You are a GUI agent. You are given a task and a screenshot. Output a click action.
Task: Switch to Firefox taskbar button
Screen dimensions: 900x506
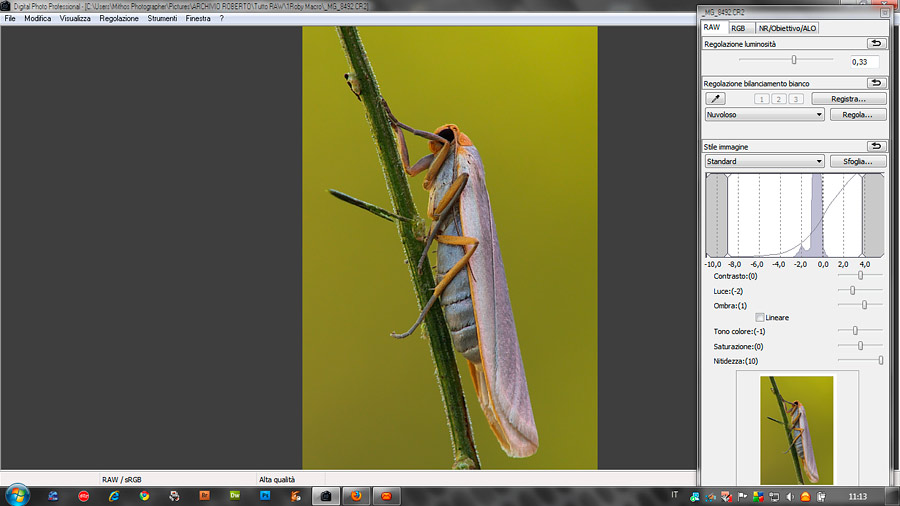tap(356, 496)
